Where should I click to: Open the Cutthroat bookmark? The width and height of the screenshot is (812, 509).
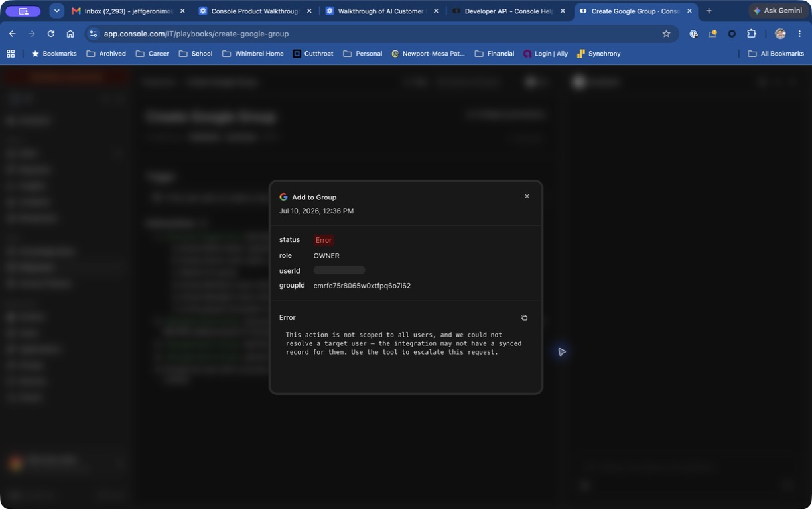click(x=313, y=54)
